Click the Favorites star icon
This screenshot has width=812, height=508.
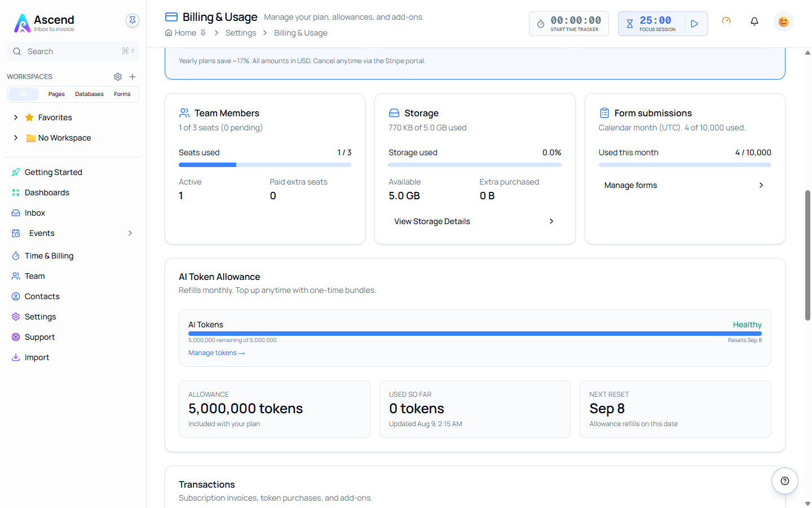(29, 117)
